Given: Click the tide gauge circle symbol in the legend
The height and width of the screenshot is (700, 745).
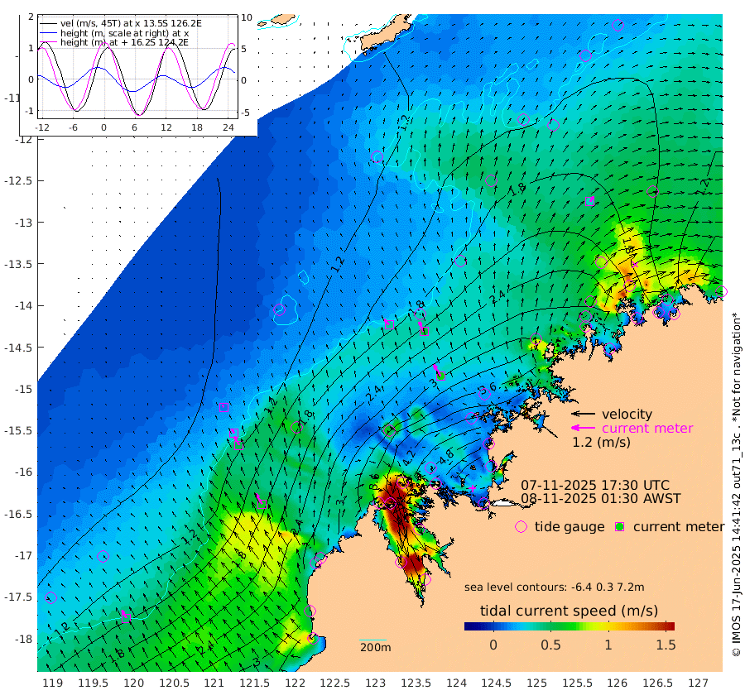Looking at the screenshot, I should pyautogui.click(x=521, y=527).
